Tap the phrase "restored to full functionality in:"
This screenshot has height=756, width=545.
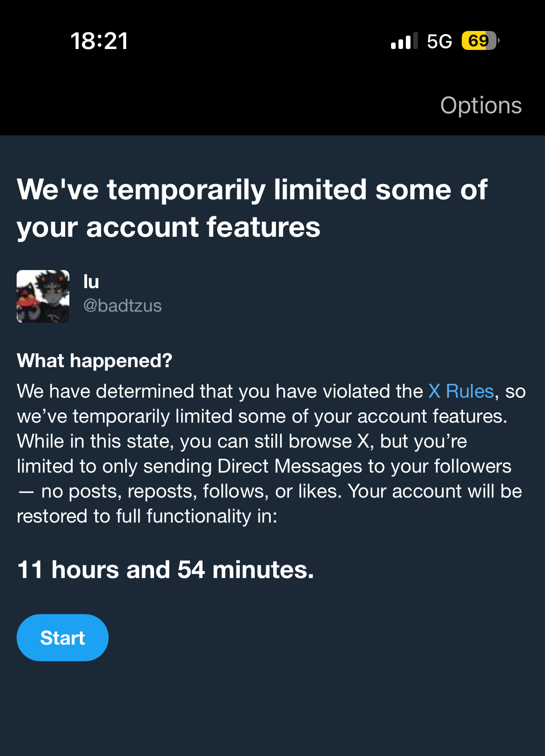tap(147, 516)
